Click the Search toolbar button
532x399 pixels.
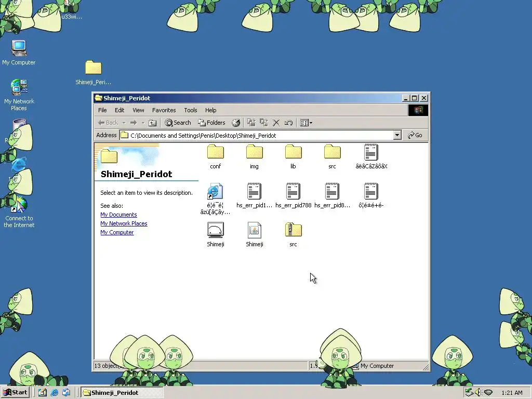(x=178, y=123)
